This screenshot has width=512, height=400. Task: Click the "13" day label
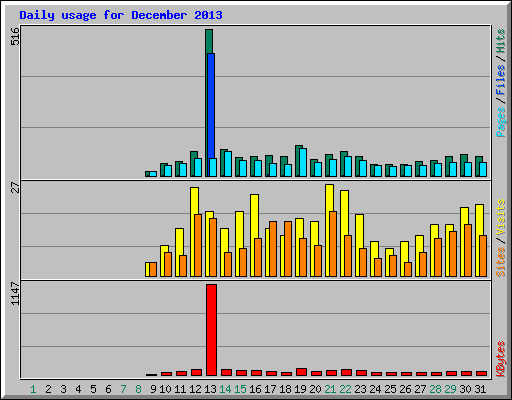(210, 389)
